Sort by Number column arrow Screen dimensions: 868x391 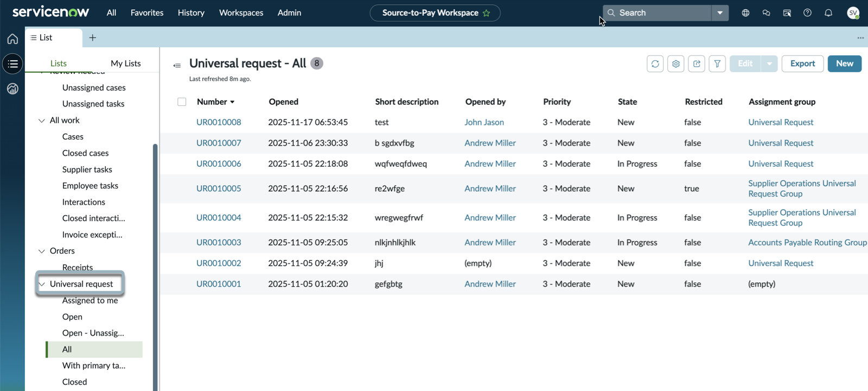(x=232, y=102)
